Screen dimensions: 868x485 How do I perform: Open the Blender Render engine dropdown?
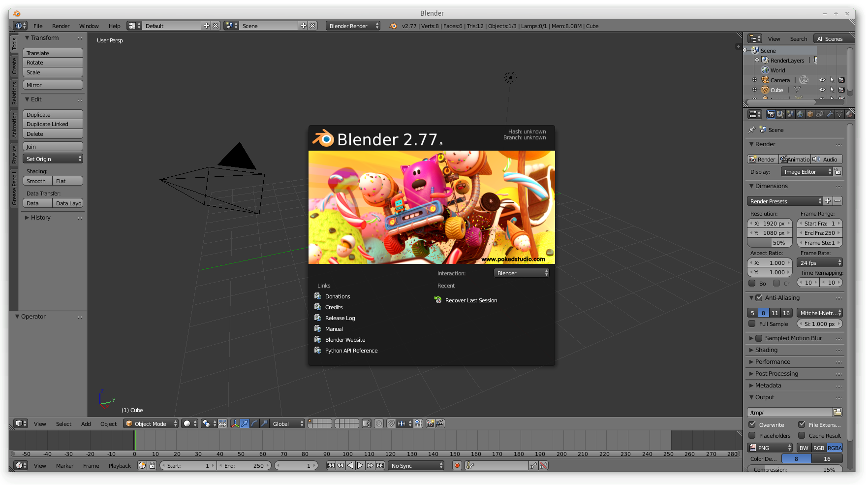pos(353,26)
